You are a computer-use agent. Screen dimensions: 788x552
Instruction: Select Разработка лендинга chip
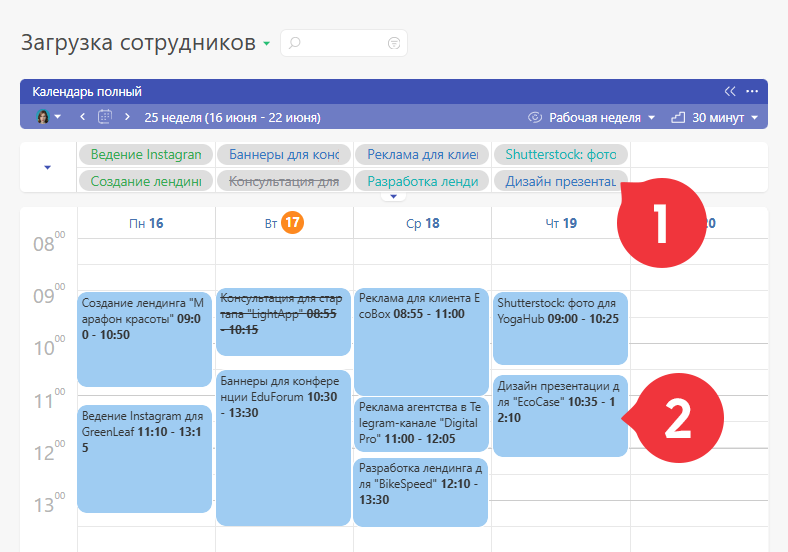tap(422, 181)
